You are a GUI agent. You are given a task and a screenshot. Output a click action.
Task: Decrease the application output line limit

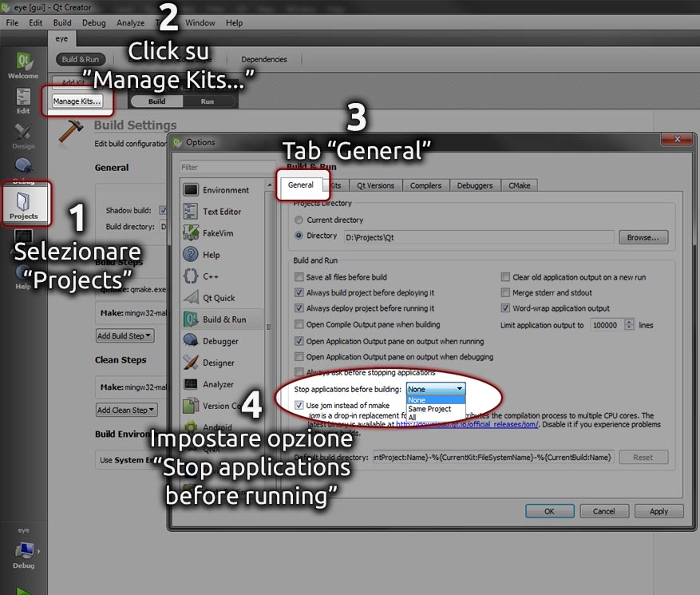coord(629,328)
